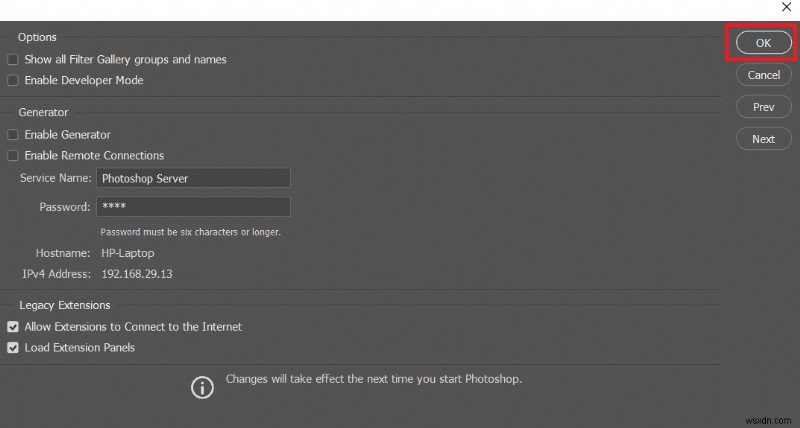
Task: Enable Show all Filter Gallery groups and names
Action: 13,60
